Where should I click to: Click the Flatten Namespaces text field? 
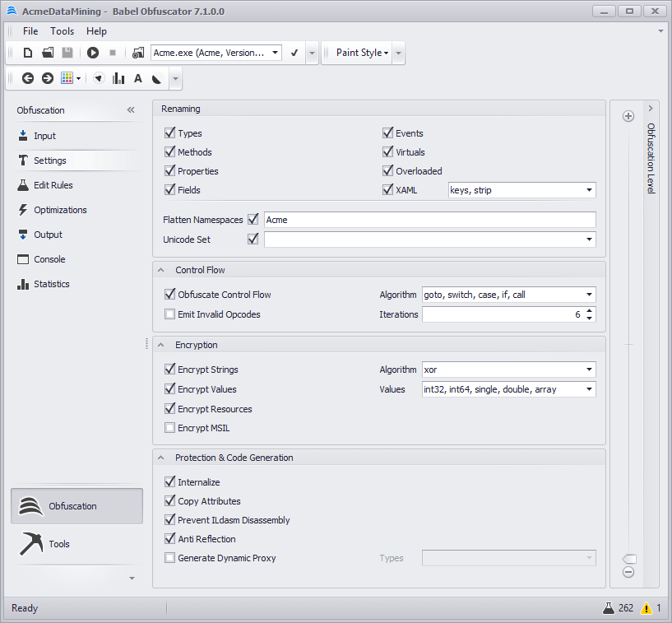point(428,220)
